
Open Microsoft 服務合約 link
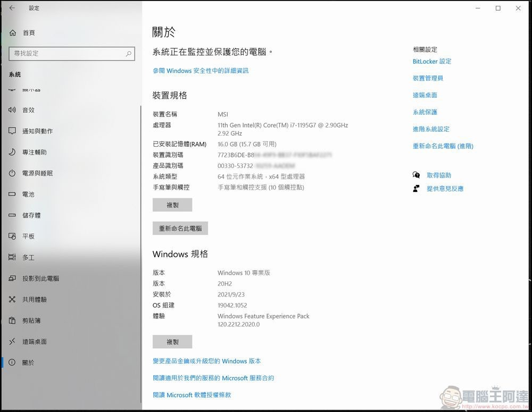tap(213, 378)
